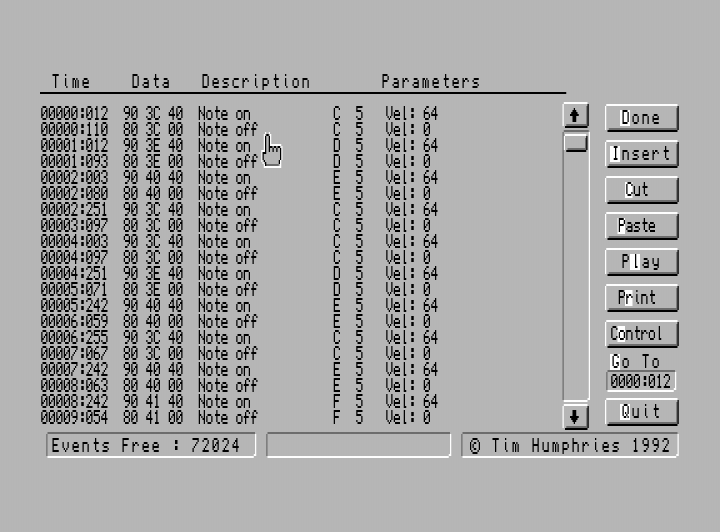Image resolution: width=720 pixels, height=532 pixels.
Task: Select event at time 00007:242
Action: [239, 369]
